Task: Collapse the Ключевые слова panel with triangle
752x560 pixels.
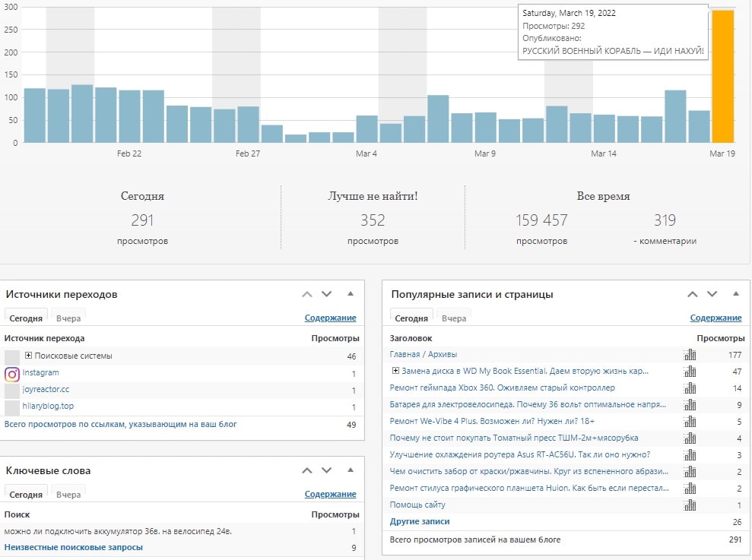Action: tap(350, 470)
